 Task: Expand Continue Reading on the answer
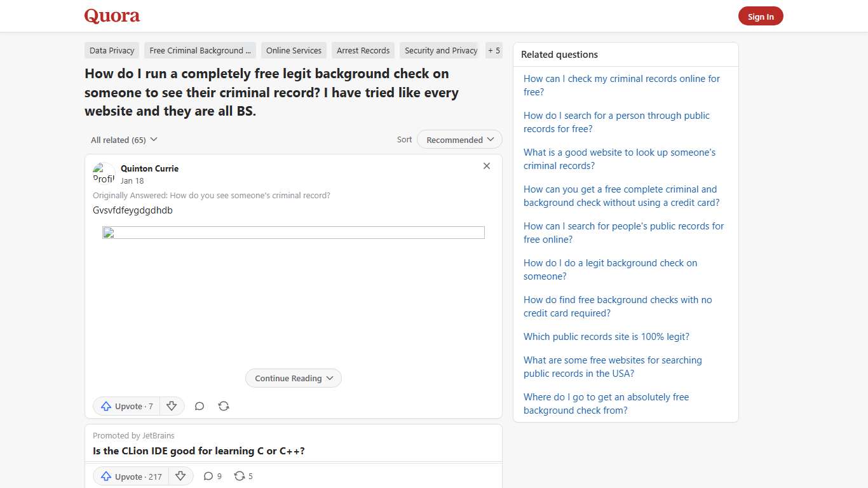(293, 378)
